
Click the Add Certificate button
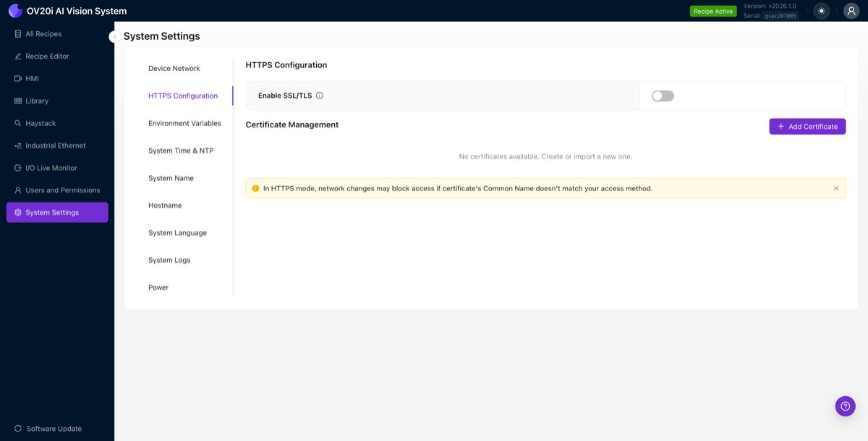pos(807,126)
